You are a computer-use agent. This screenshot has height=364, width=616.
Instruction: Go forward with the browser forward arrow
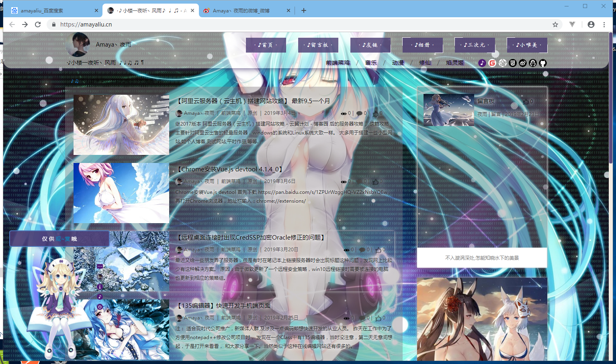coord(25,24)
